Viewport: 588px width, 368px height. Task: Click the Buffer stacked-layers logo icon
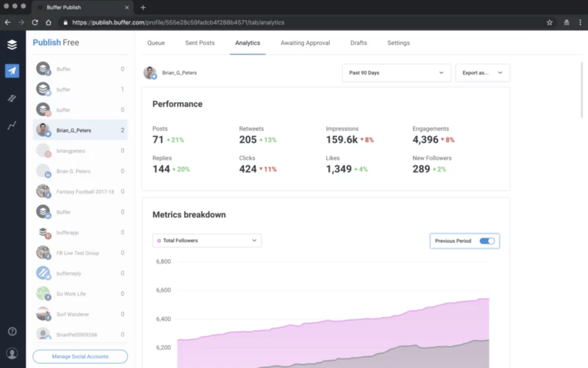point(12,45)
